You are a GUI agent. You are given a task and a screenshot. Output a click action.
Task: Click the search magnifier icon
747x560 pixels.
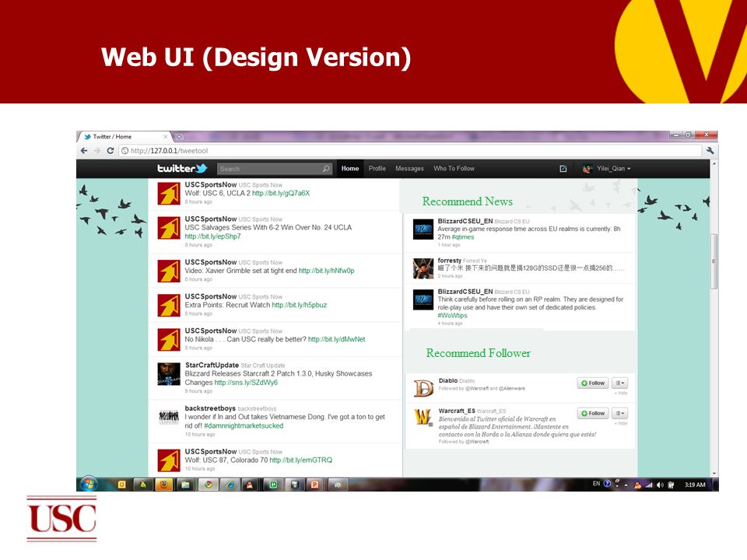(x=326, y=169)
